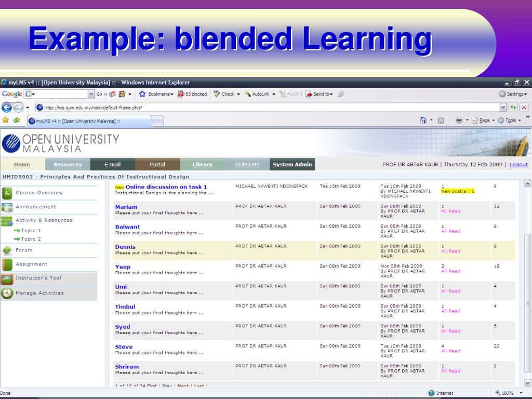Open the Home navigation tab

pos(22,164)
